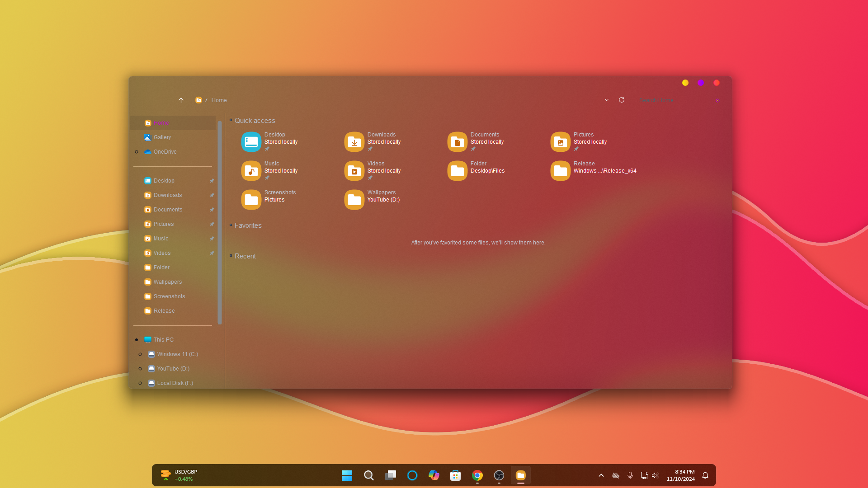Open Google Chrome from the taskbar
This screenshot has width=868, height=488.
point(477,475)
